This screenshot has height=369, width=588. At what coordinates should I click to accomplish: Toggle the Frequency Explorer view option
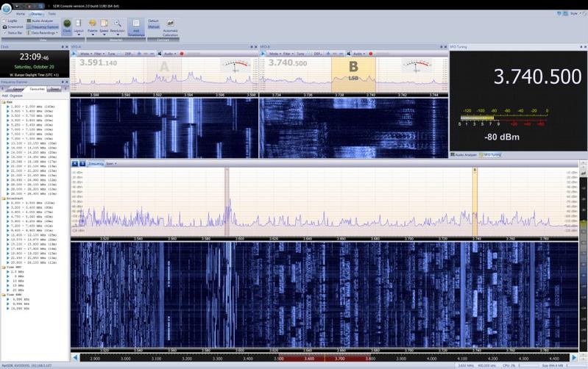click(x=43, y=27)
